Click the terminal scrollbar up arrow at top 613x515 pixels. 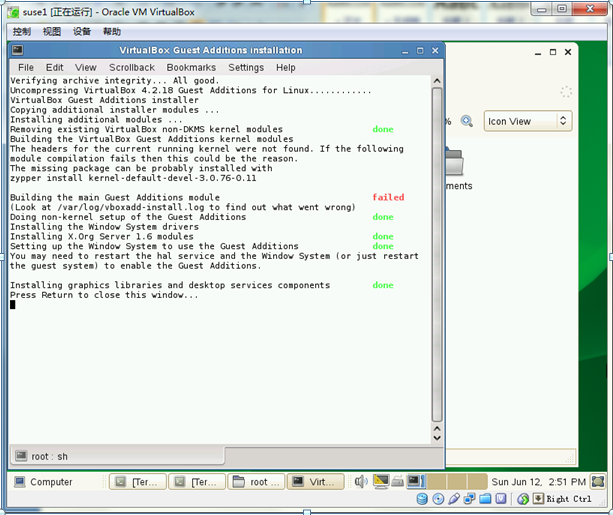(x=437, y=81)
